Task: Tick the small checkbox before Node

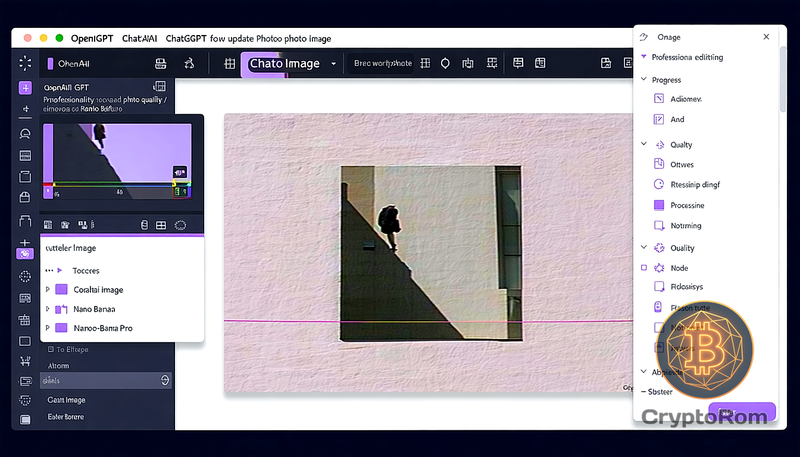Action: (x=644, y=268)
